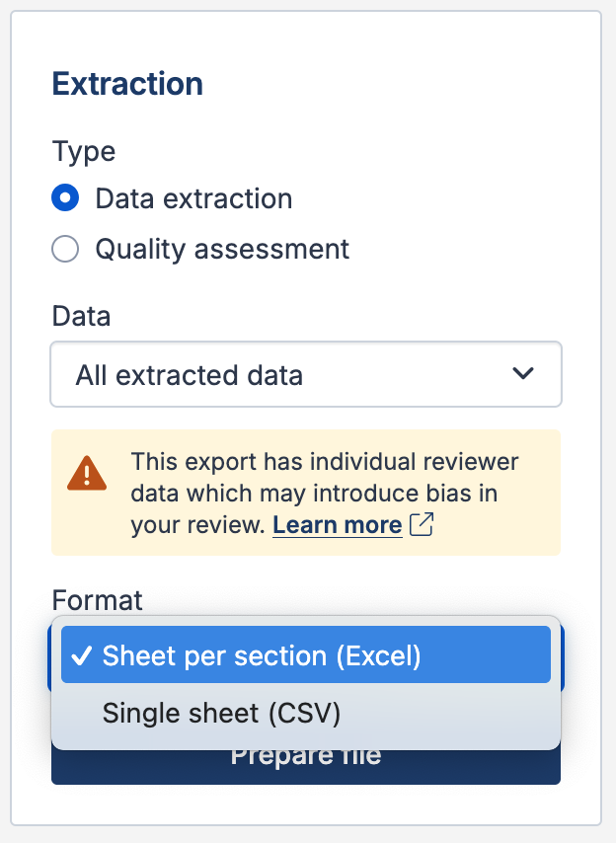
Task: Open the All extracted data dropdown
Action: (306, 374)
